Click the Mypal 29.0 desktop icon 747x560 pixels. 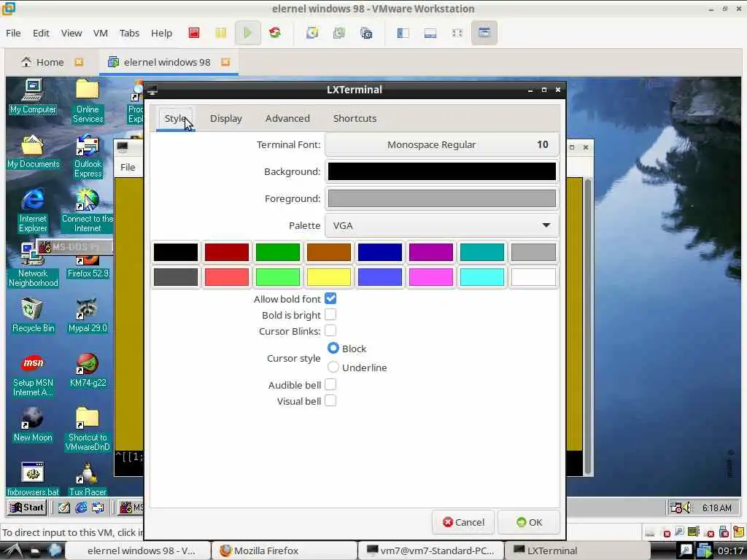tap(88, 315)
